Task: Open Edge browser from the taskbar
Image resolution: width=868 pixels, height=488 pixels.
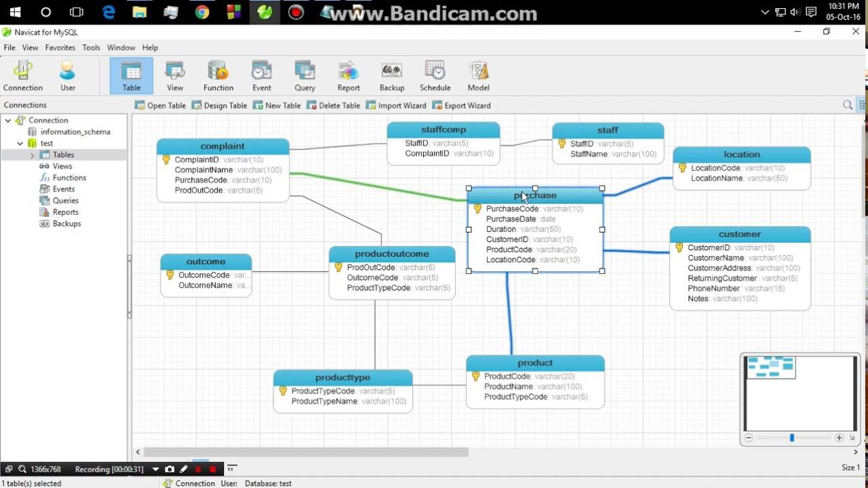Action: [x=108, y=12]
